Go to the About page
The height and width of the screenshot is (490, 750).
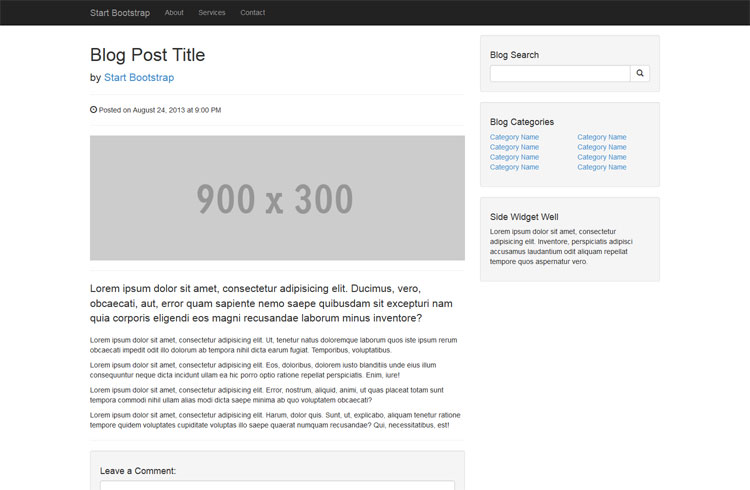174,13
